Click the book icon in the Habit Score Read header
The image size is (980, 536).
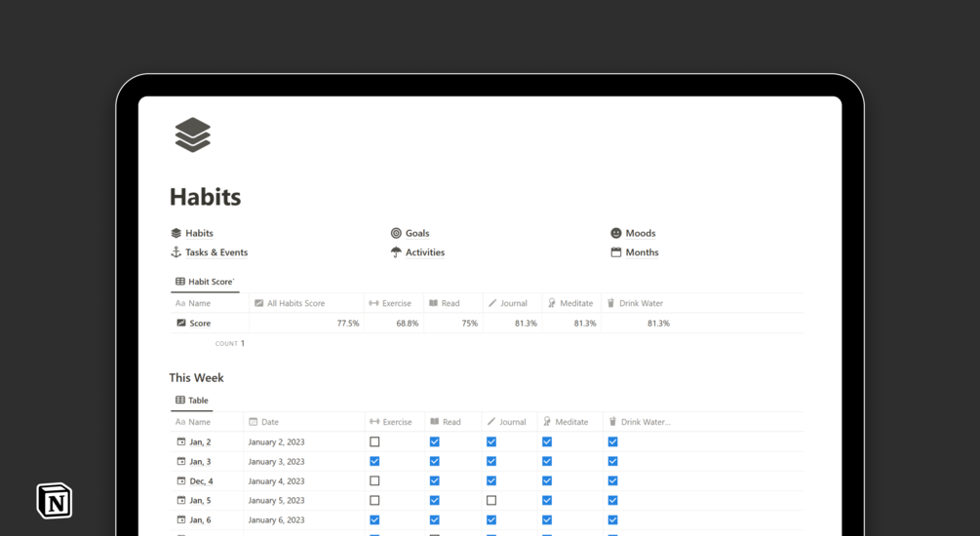pyautogui.click(x=433, y=303)
